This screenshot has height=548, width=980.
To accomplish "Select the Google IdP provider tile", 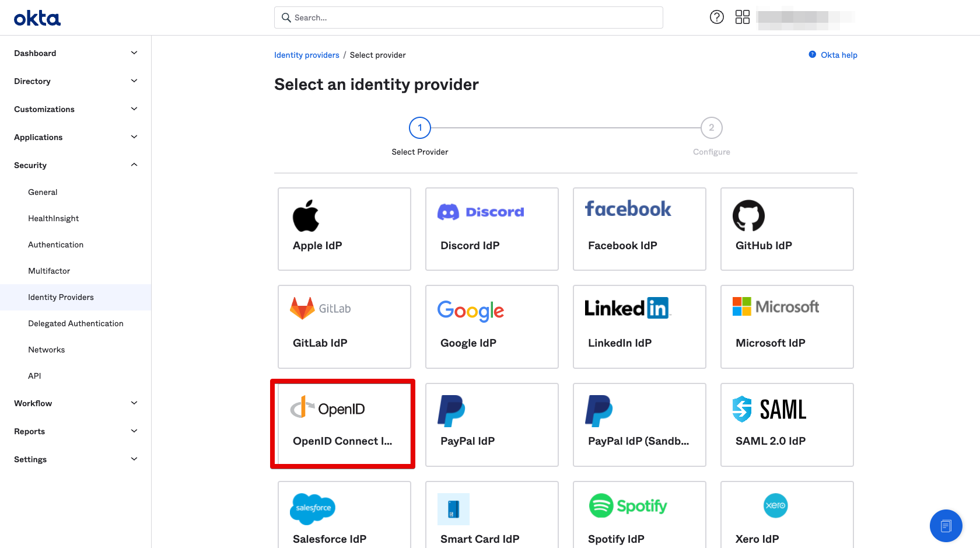I will pyautogui.click(x=491, y=326).
